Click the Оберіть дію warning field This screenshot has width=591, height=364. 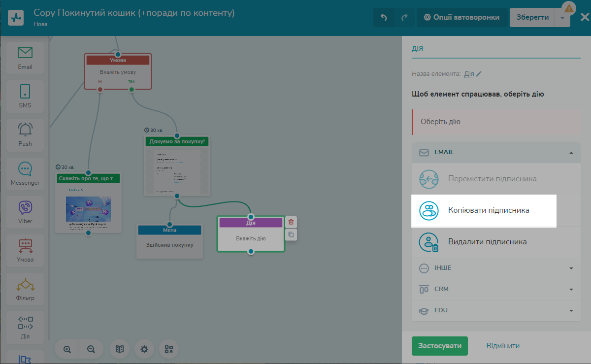tap(496, 122)
